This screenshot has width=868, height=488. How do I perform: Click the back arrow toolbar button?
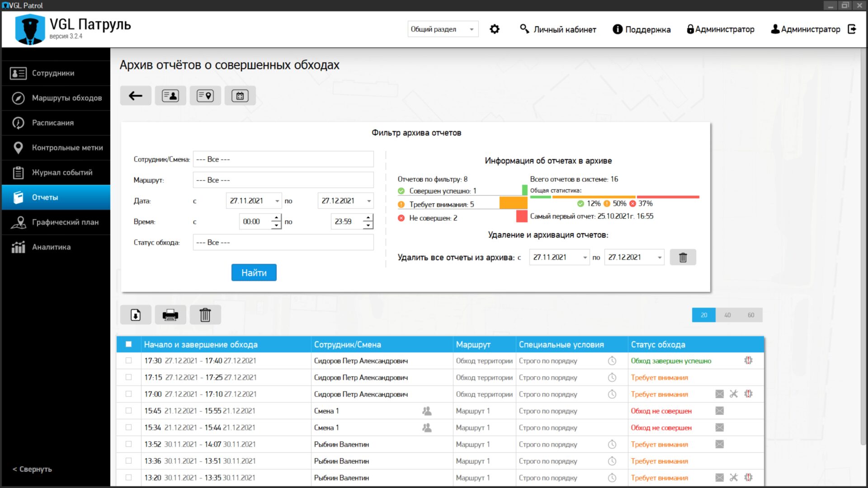tap(136, 96)
